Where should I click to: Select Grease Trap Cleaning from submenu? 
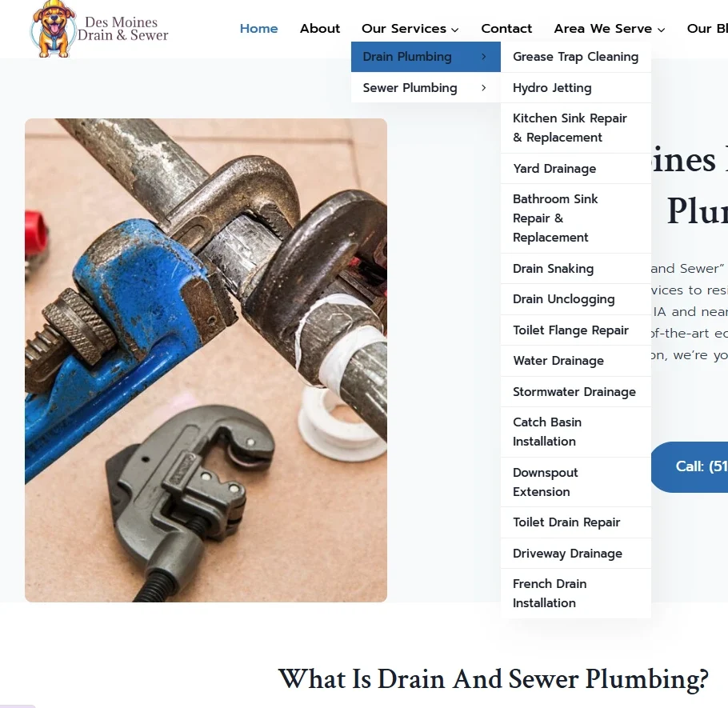click(x=576, y=57)
